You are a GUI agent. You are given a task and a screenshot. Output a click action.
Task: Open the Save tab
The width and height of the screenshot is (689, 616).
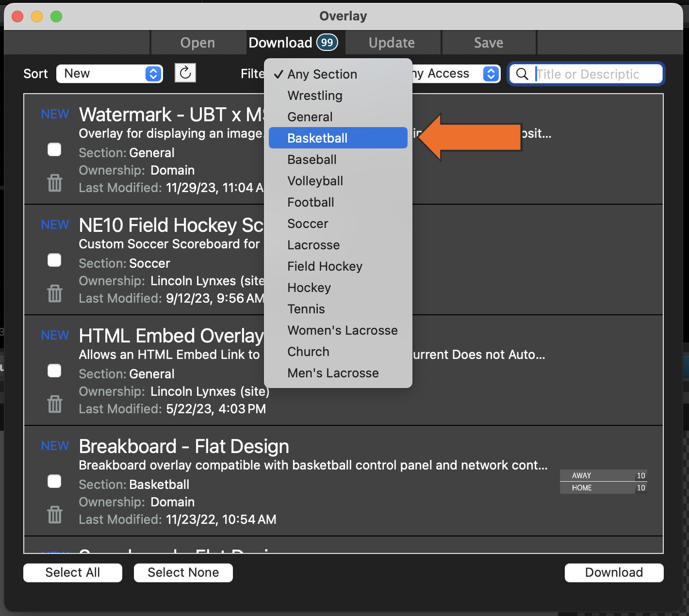point(488,43)
